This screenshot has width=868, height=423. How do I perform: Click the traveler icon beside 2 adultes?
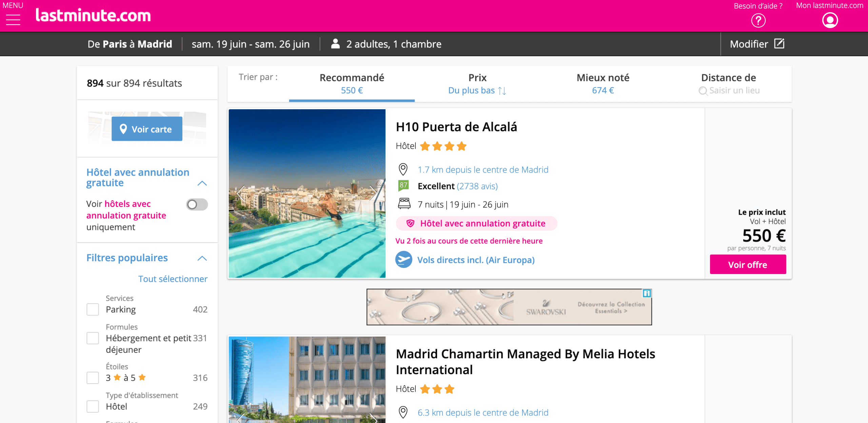[x=335, y=43]
